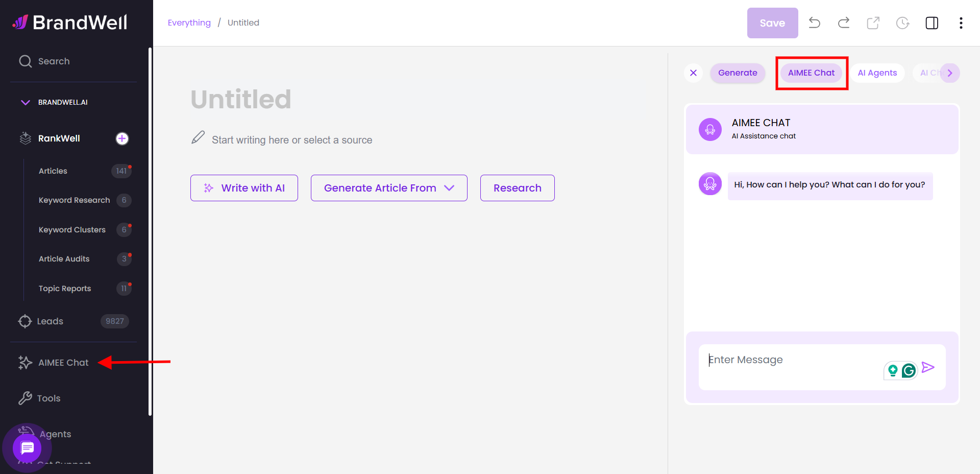Click the sidebar vertical scrollbar

(x=150, y=232)
